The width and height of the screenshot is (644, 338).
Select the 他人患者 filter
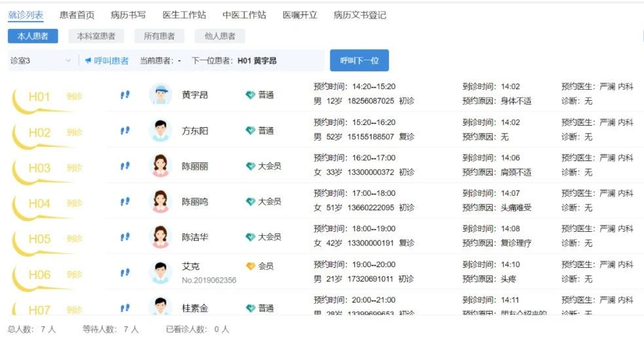[219, 37]
